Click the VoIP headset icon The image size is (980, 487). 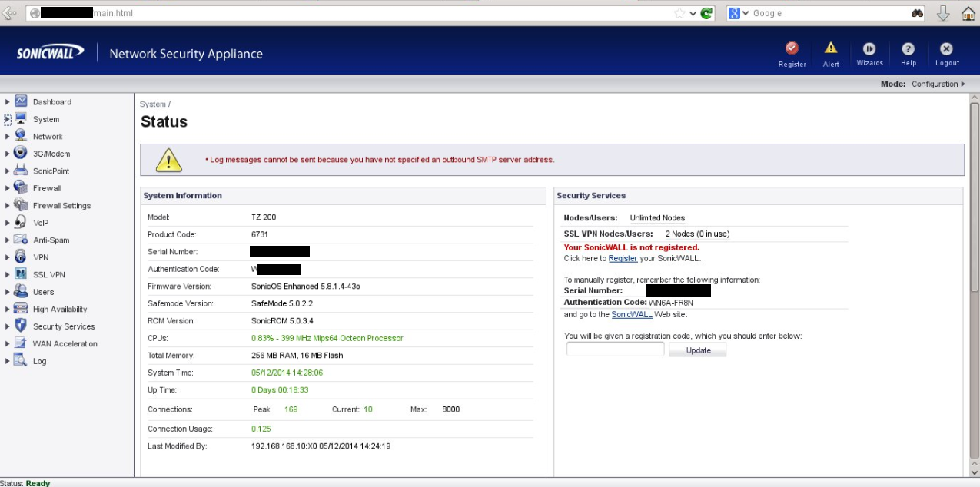(x=21, y=223)
